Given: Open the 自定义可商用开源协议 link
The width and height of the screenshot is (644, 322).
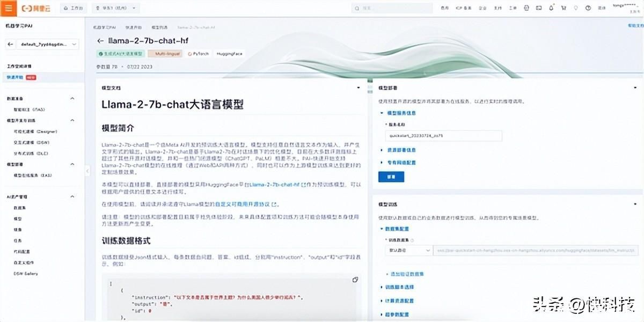Looking at the screenshot, I should pyautogui.click(x=246, y=204).
